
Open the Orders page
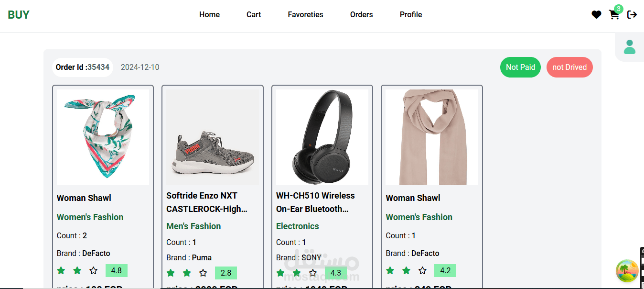(361, 15)
